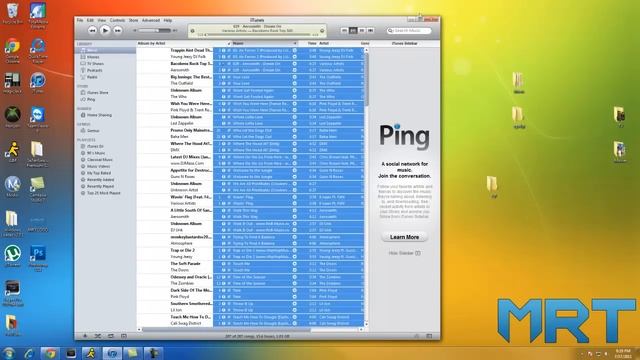
Task: Open the Store menu
Action: tap(133, 20)
